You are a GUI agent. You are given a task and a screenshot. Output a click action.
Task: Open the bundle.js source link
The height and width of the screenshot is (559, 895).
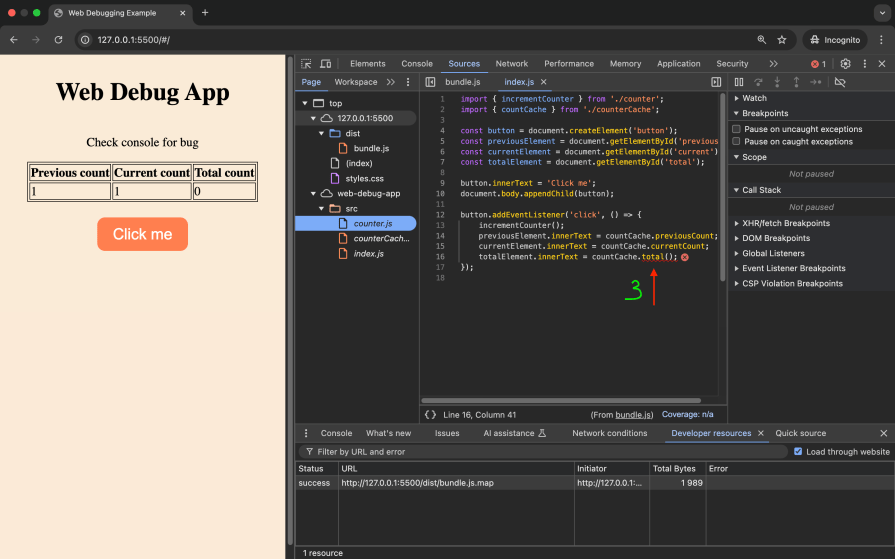click(x=634, y=414)
